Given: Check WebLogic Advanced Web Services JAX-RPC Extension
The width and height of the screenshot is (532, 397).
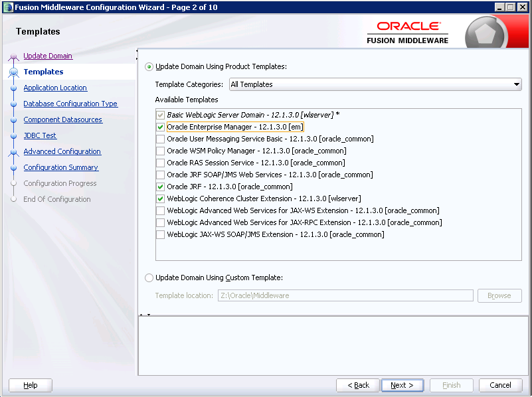Looking at the screenshot, I should click(x=161, y=223).
